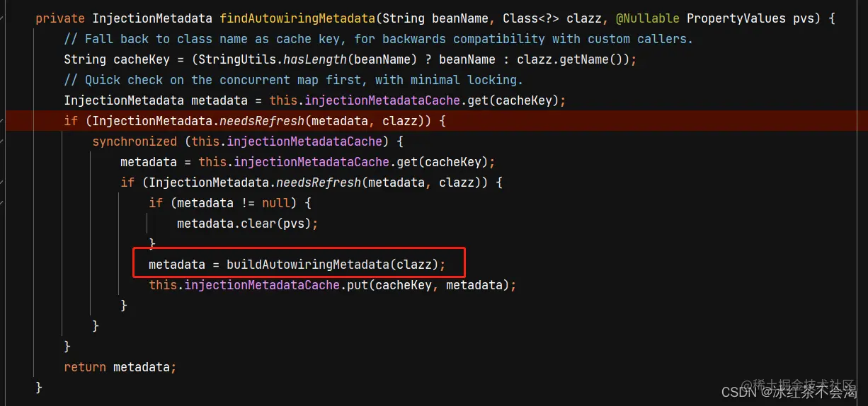Click metadata in the 'return metadata' statement
The height and width of the screenshot is (406, 868).
pyautogui.click(x=142, y=367)
